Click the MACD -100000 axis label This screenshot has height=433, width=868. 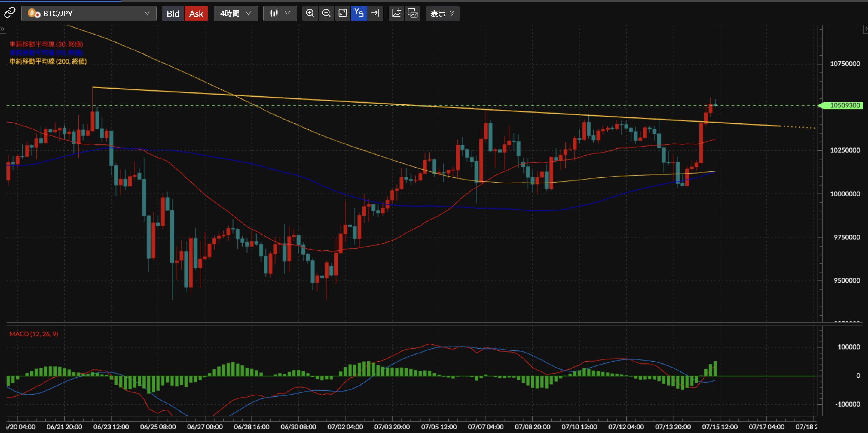(x=848, y=404)
